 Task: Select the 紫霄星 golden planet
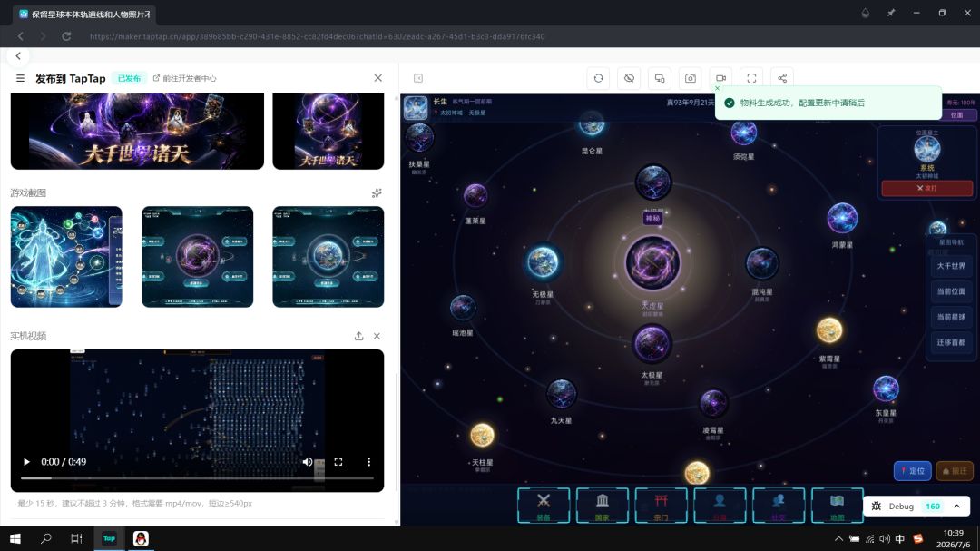pos(829,330)
